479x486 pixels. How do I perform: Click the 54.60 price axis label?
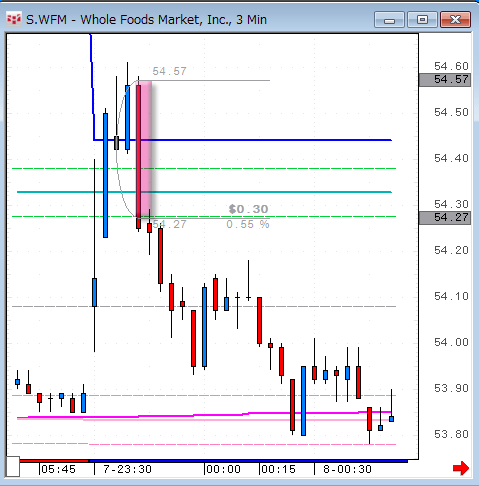tap(451, 66)
